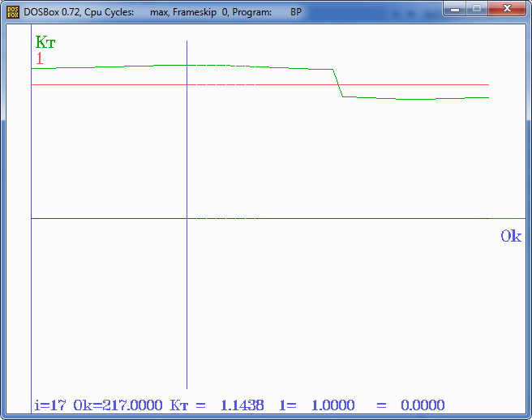Close the DOSBox window
Screen dimensions: 532x420
pyautogui.click(x=507, y=8)
